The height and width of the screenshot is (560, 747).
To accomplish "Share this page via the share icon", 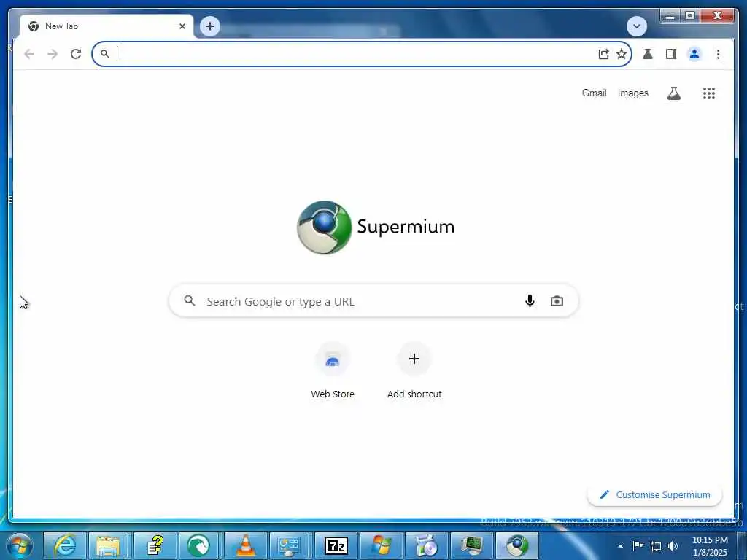I will pos(603,54).
